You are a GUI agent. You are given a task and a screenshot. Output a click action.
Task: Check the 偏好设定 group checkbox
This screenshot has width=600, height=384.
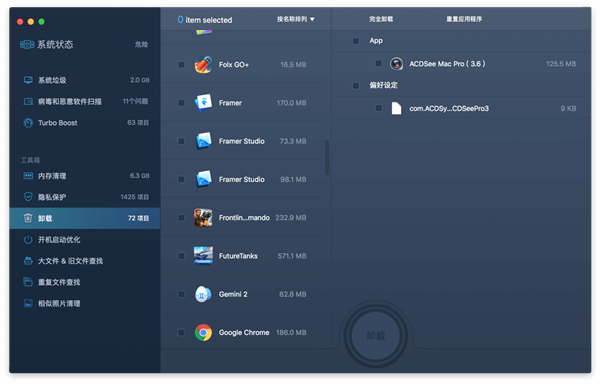coord(355,85)
